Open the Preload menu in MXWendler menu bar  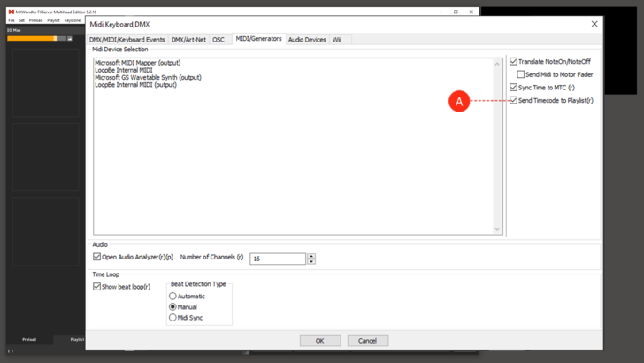35,20
